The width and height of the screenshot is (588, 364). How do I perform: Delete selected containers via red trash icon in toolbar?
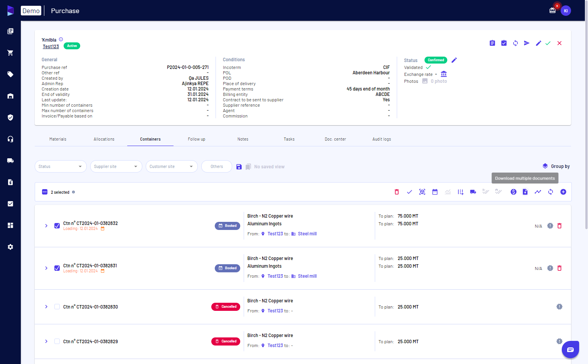[x=397, y=192]
